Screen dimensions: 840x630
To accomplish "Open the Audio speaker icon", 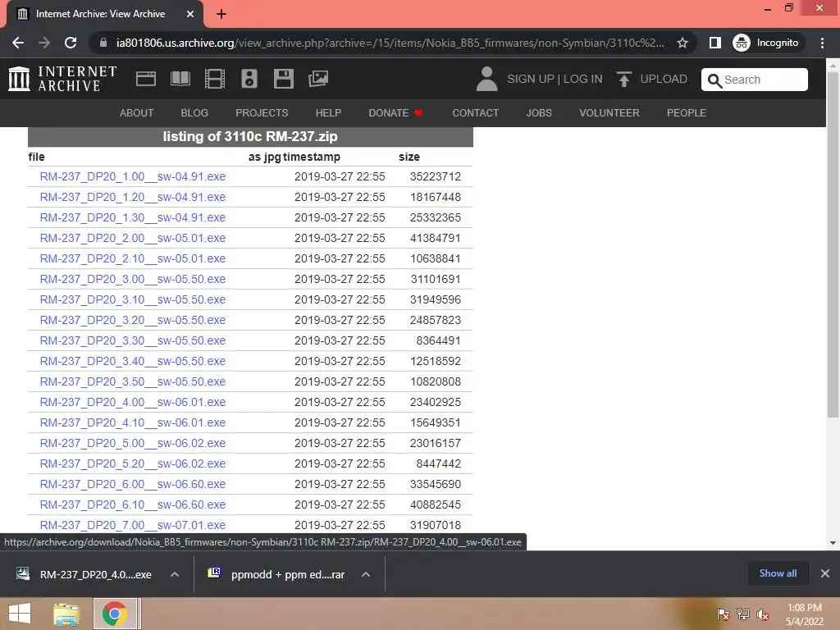I will [249, 79].
